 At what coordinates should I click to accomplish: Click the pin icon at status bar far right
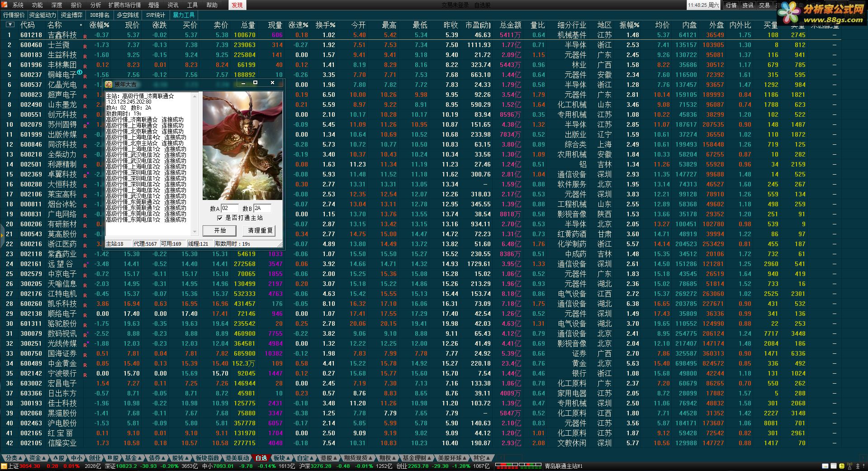click(864, 466)
